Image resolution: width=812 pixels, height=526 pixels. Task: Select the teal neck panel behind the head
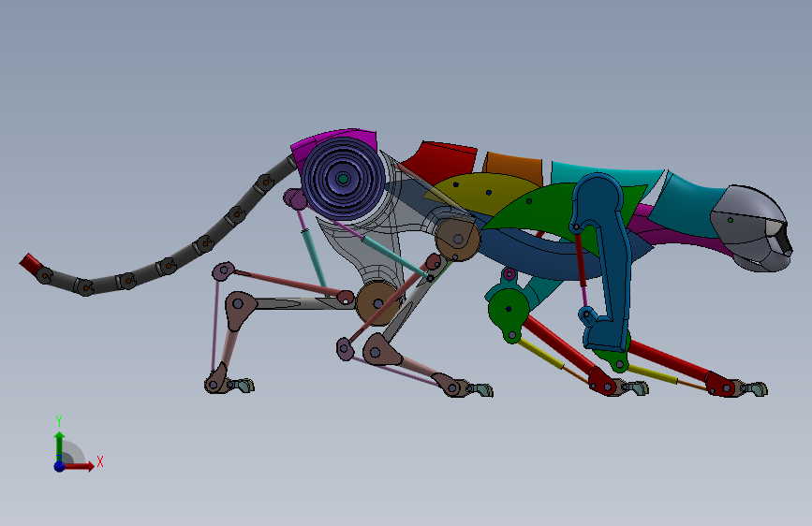click(687, 204)
